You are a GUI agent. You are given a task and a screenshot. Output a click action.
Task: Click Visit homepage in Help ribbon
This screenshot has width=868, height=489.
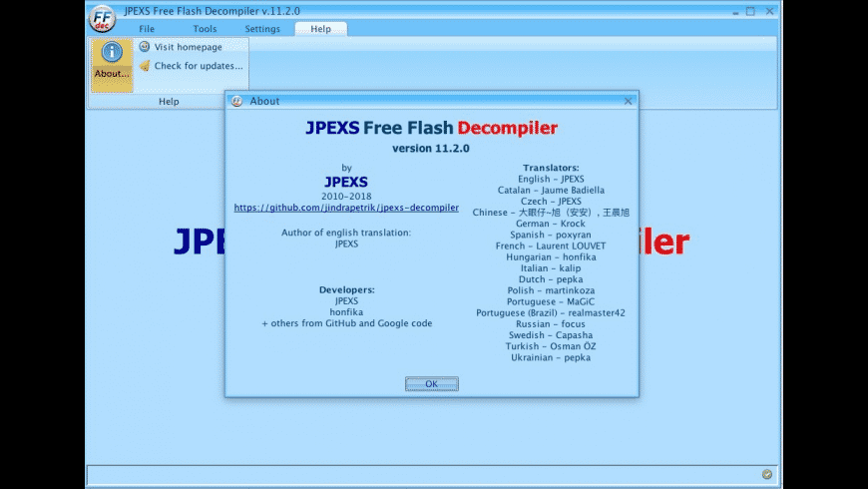coord(189,47)
